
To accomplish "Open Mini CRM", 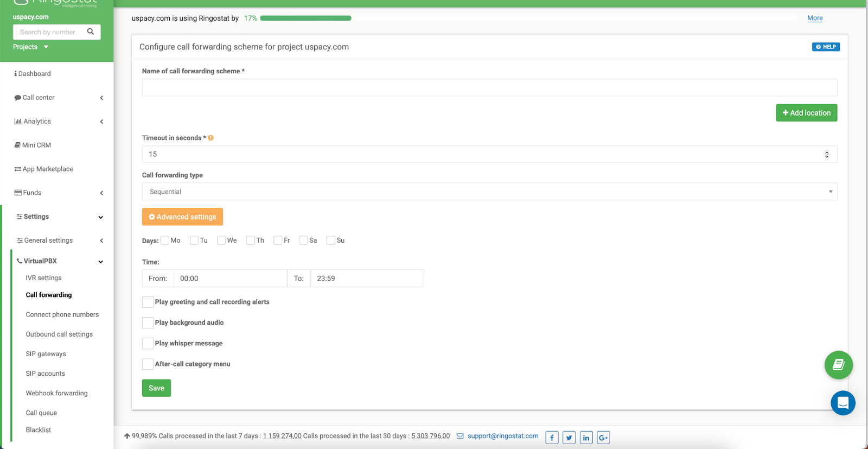I will 36,145.
